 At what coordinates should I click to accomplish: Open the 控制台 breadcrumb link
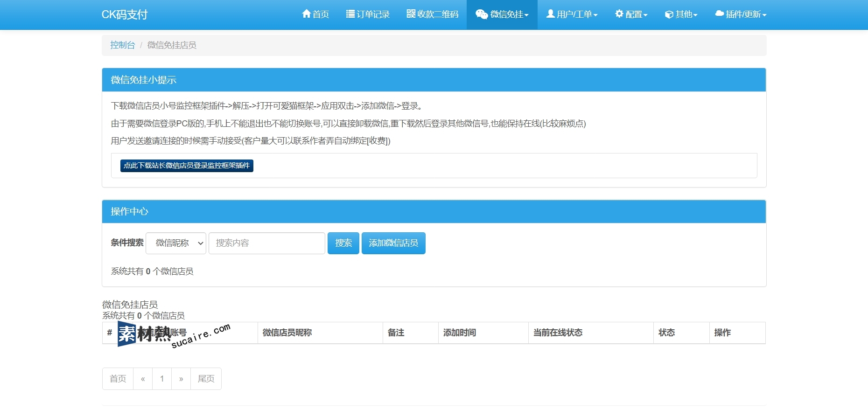pyautogui.click(x=122, y=45)
